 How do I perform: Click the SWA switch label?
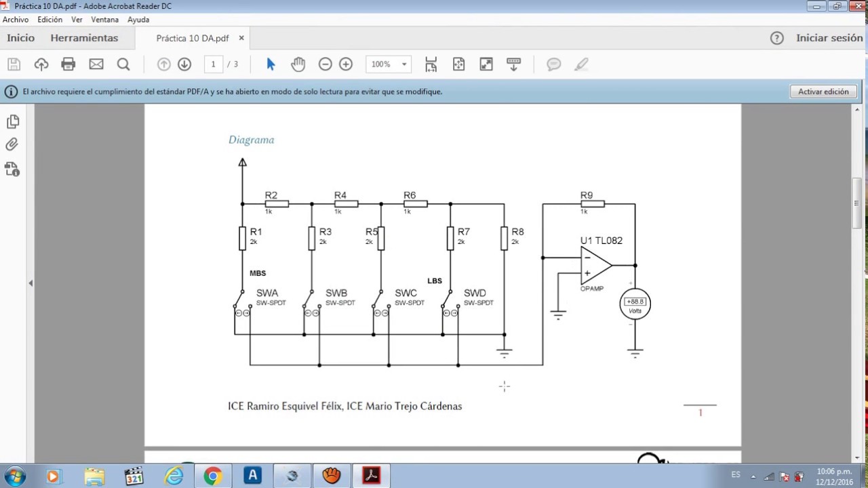click(267, 293)
